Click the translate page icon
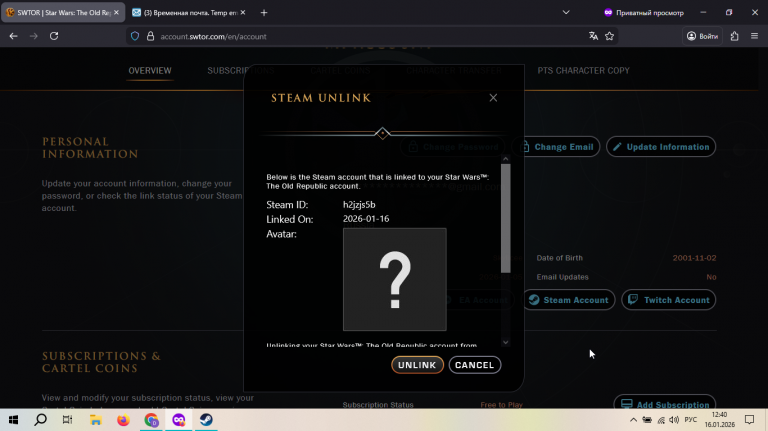Image resolution: width=768 pixels, height=431 pixels. point(593,36)
